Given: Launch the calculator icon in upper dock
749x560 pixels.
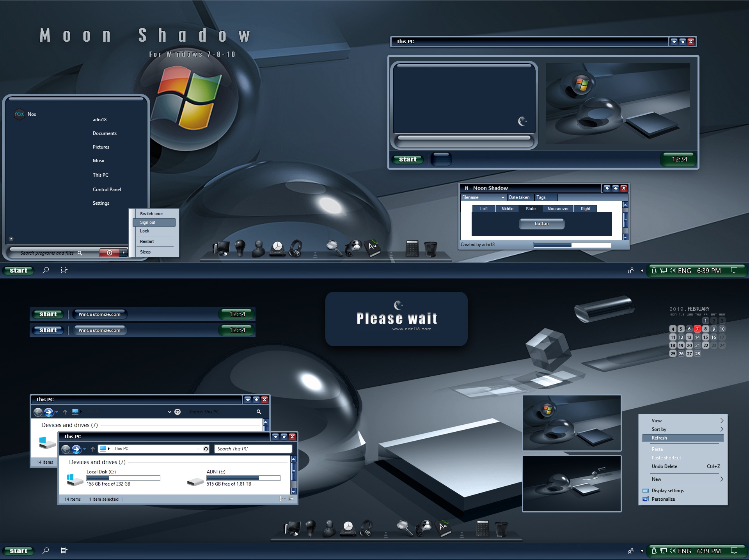Looking at the screenshot, I should click(x=412, y=248).
